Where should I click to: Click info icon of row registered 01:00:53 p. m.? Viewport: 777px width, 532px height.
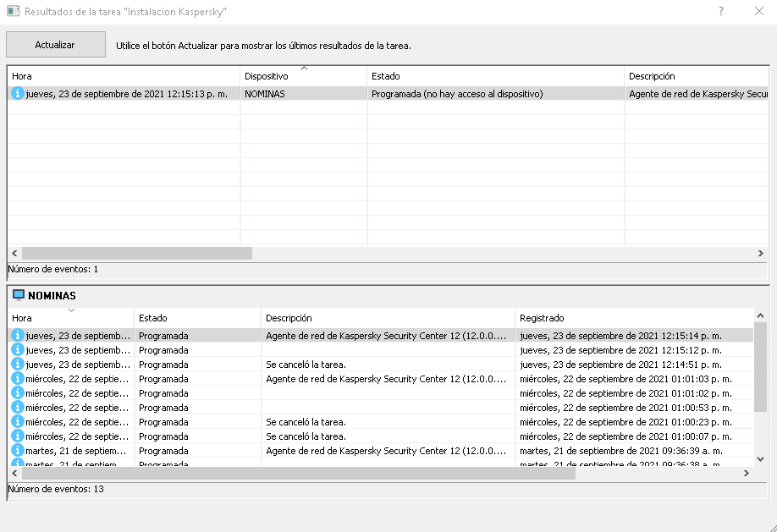coord(17,407)
